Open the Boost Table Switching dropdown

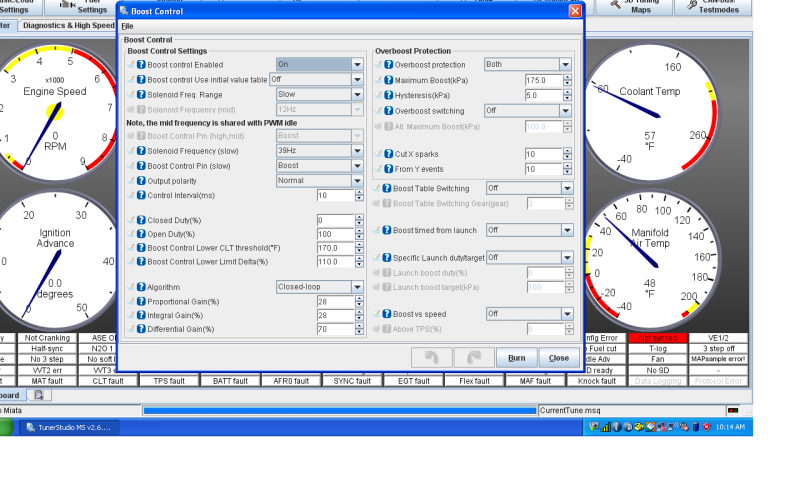566,187
